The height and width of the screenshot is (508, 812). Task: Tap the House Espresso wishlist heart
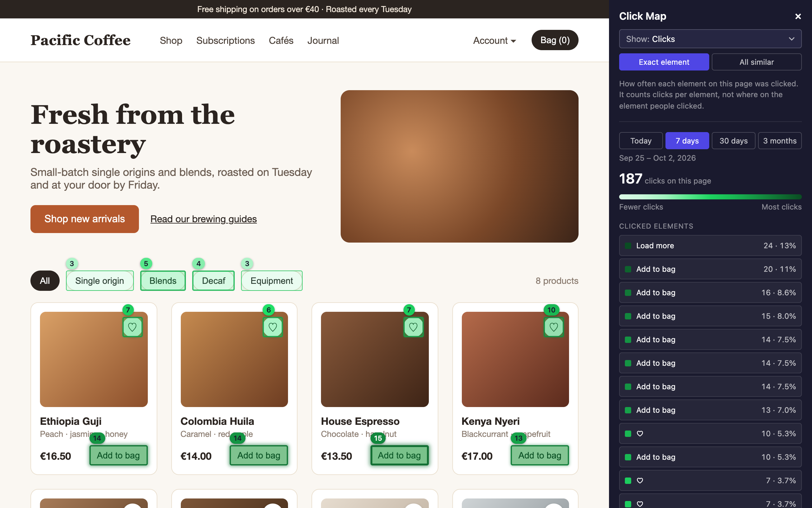click(x=413, y=327)
